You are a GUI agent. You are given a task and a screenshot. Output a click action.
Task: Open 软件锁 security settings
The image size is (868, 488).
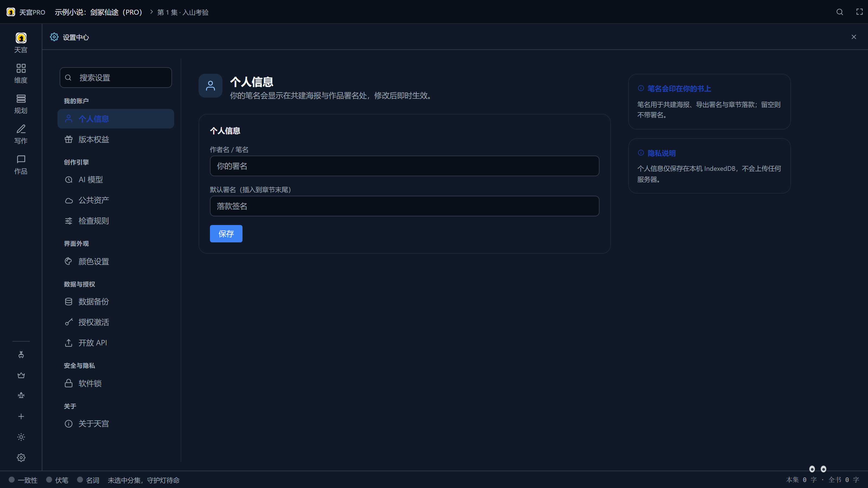(116, 383)
